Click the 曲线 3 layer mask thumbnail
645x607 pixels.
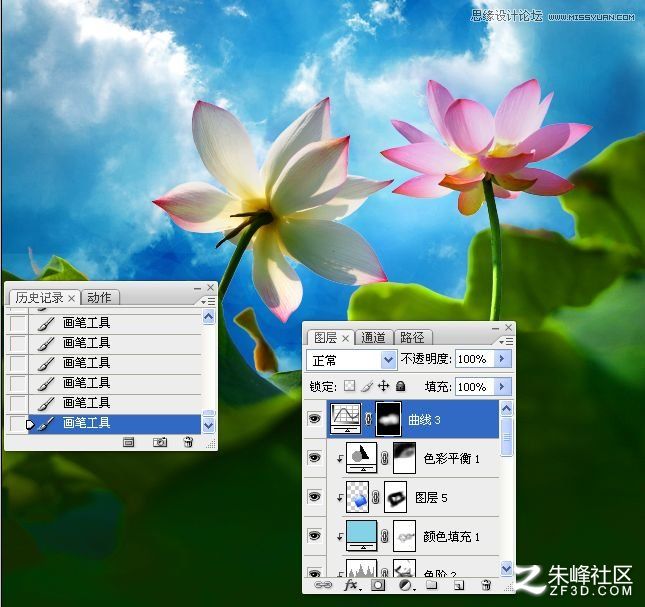[x=389, y=419]
